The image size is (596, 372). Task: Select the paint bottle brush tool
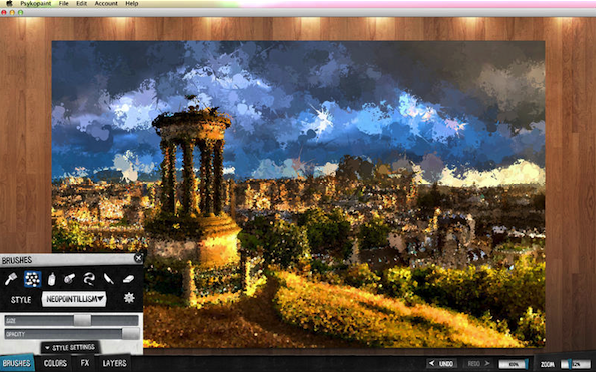[x=51, y=279]
